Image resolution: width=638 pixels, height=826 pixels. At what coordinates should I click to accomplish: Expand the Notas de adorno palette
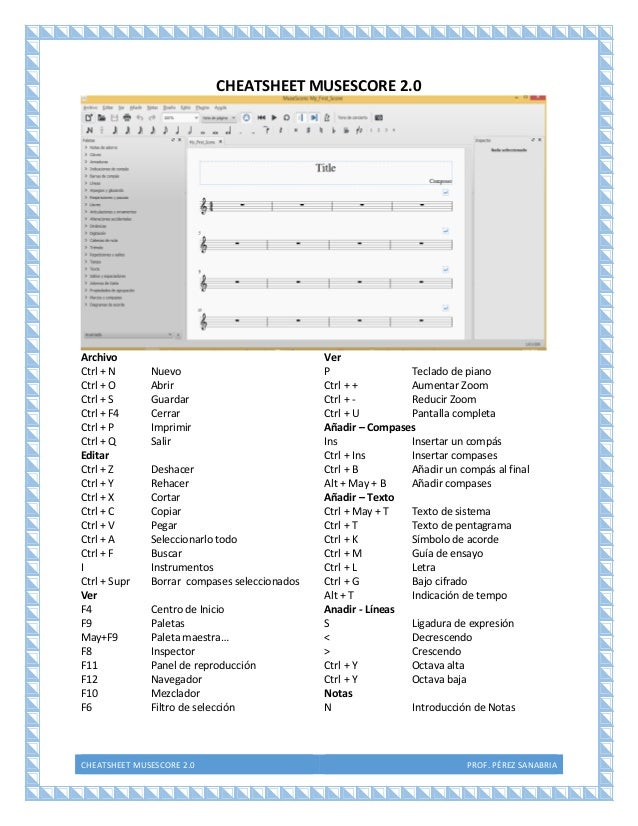[x=103, y=148]
